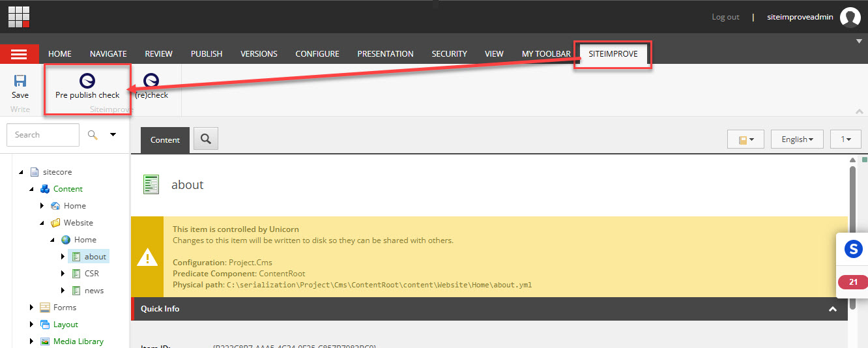868x348 pixels.
Task: Switch to the PRESENTATION ribbon tab
Action: pos(385,54)
